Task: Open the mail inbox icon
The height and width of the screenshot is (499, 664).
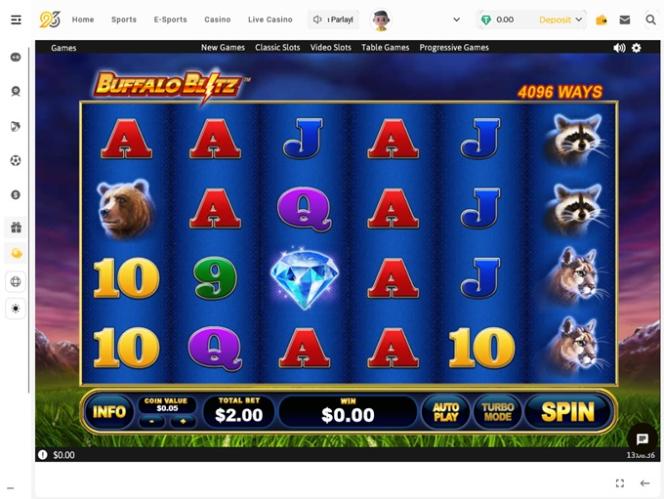Action: coord(625,19)
